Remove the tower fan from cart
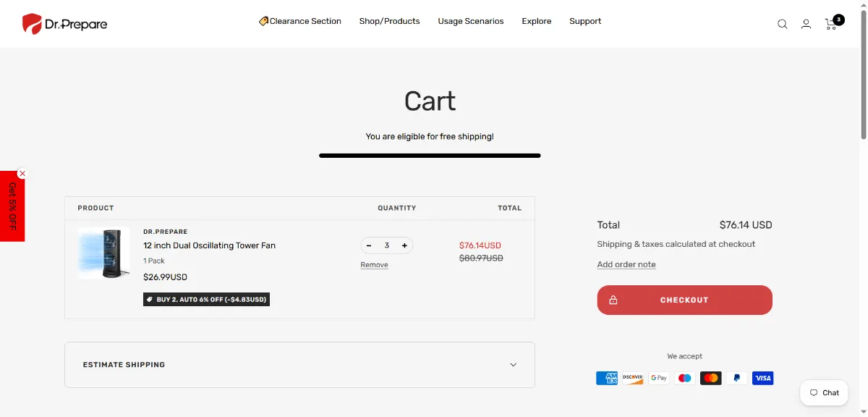 [x=375, y=265]
